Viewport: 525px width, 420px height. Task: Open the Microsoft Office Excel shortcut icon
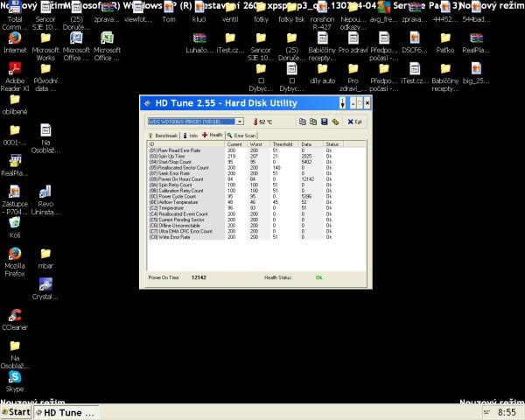click(107, 46)
